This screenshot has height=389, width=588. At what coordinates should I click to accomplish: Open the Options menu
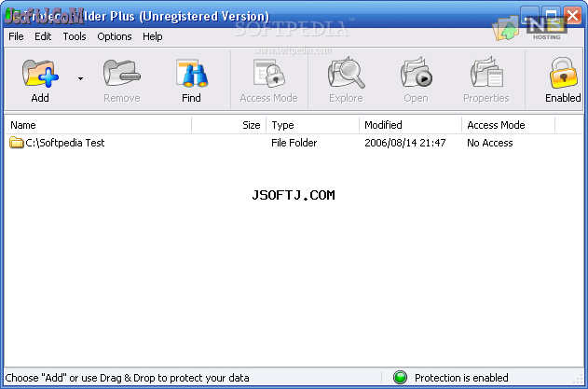click(115, 36)
